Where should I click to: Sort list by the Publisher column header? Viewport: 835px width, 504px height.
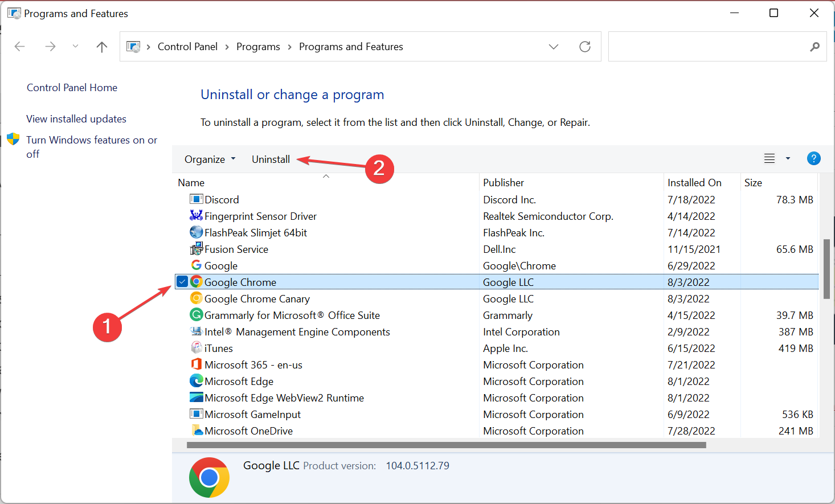[571, 182]
